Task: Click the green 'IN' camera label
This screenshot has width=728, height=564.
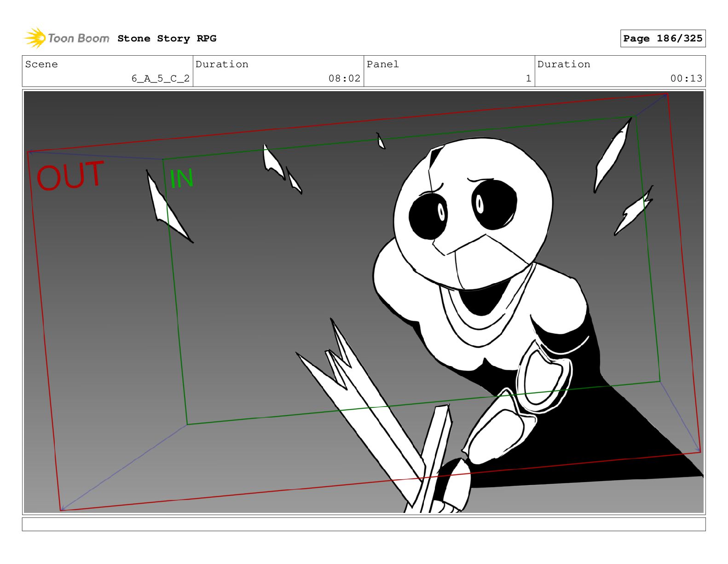Action: click(x=182, y=179)
